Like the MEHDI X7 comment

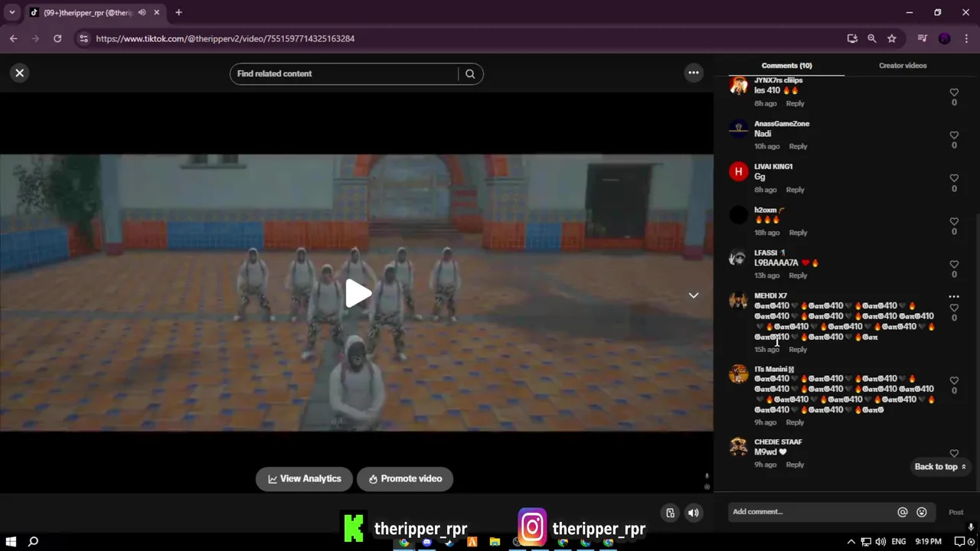coord(954,308)
